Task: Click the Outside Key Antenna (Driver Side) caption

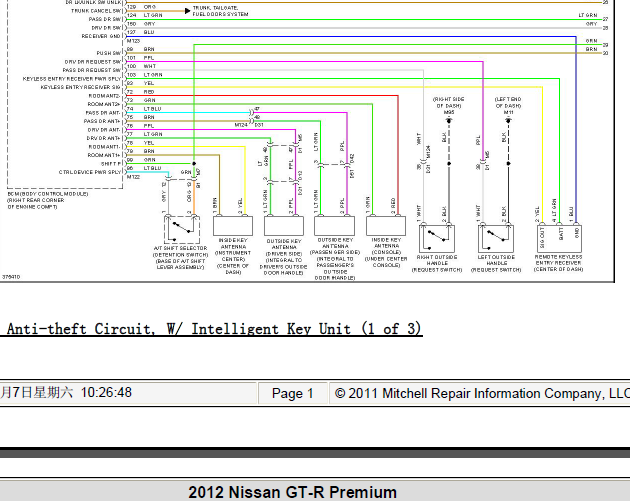Action: point(284,257)
